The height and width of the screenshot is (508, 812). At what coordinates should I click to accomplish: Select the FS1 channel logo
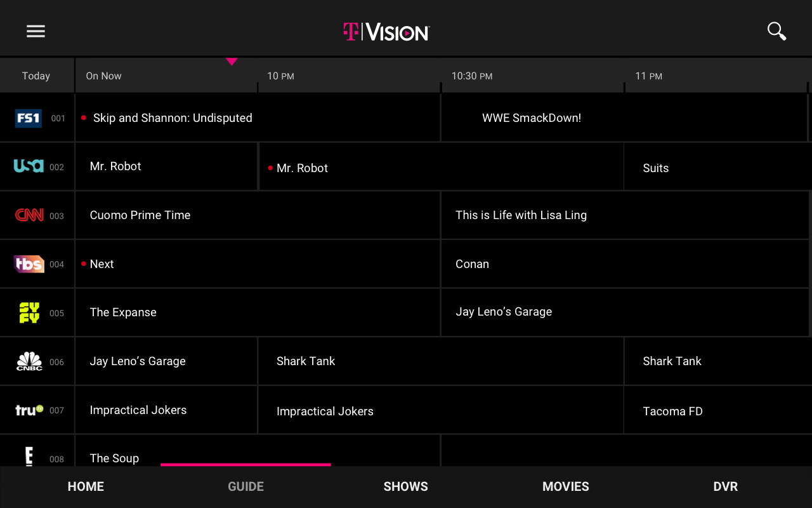[x=29, y=118]
